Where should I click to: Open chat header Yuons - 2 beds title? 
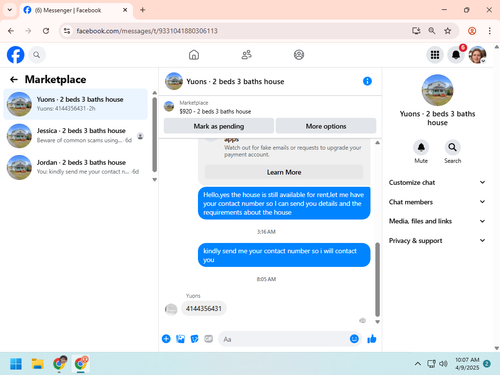235,81
